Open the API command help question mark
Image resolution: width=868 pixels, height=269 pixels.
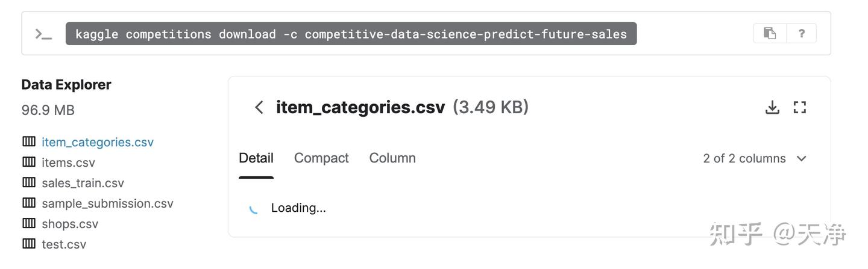[x=801, y=34]
